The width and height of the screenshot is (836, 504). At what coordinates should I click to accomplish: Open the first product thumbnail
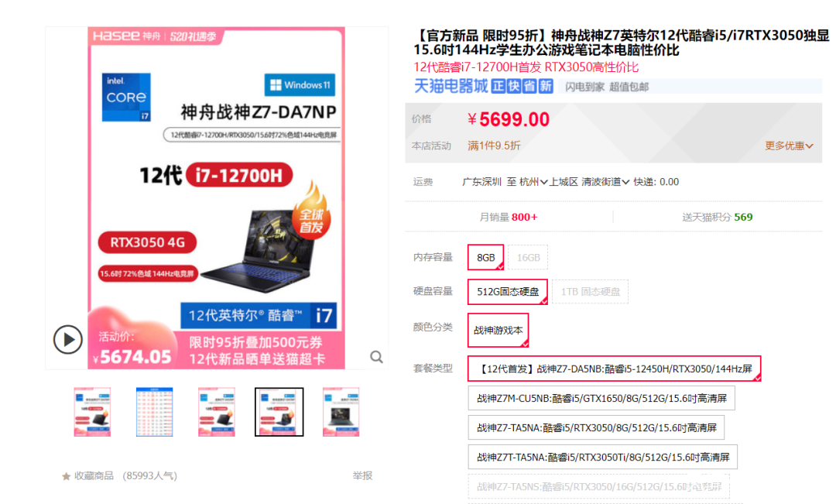[x=92, y=412]
